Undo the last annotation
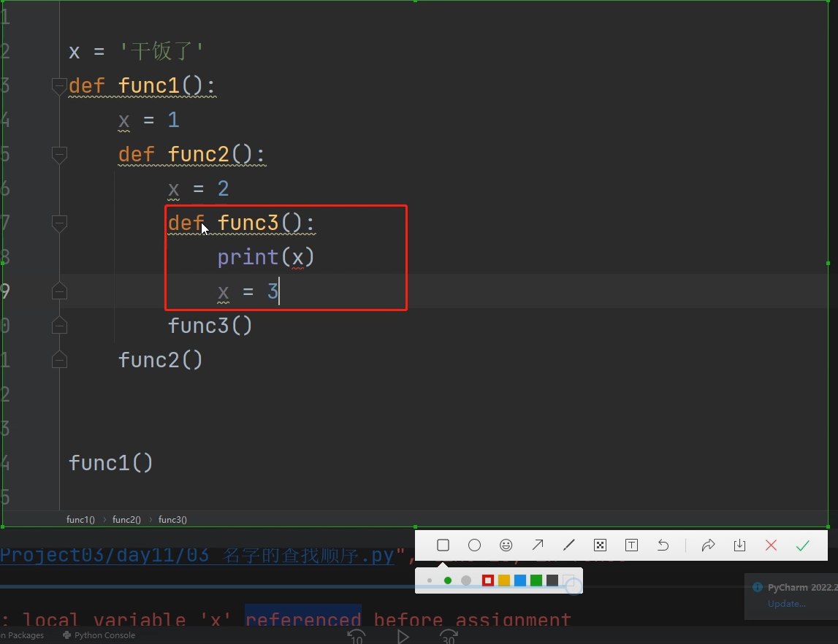838x644 pixels. [663, 545]
